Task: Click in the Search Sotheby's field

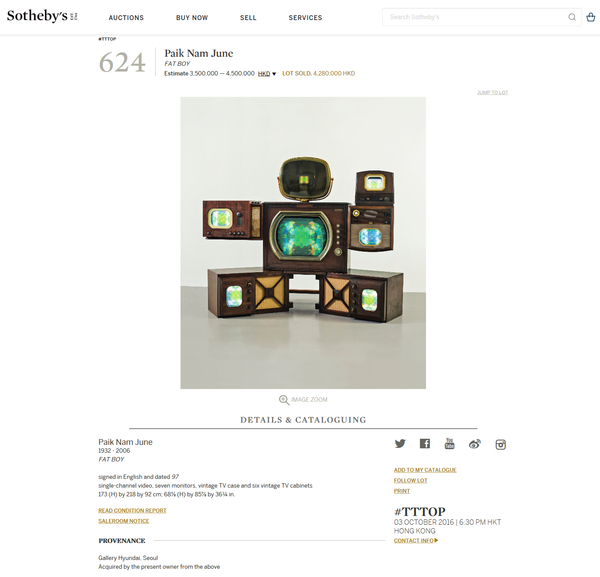Action: coord(474,17)
